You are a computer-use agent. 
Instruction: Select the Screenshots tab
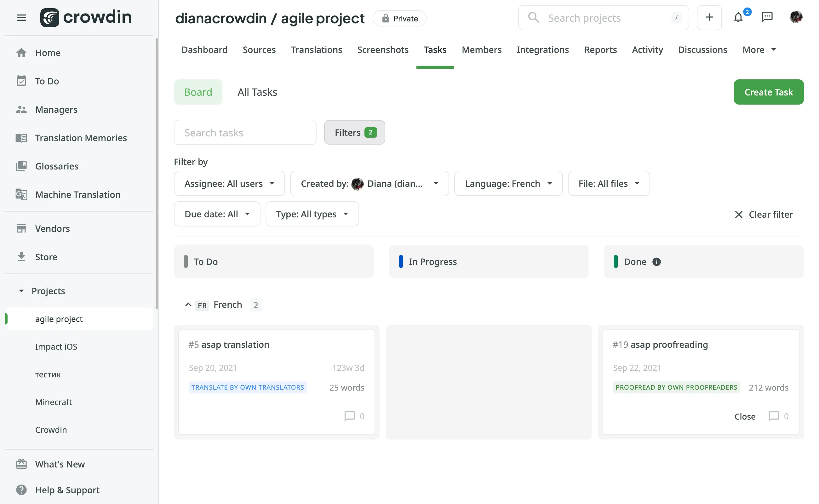(383, 49)
